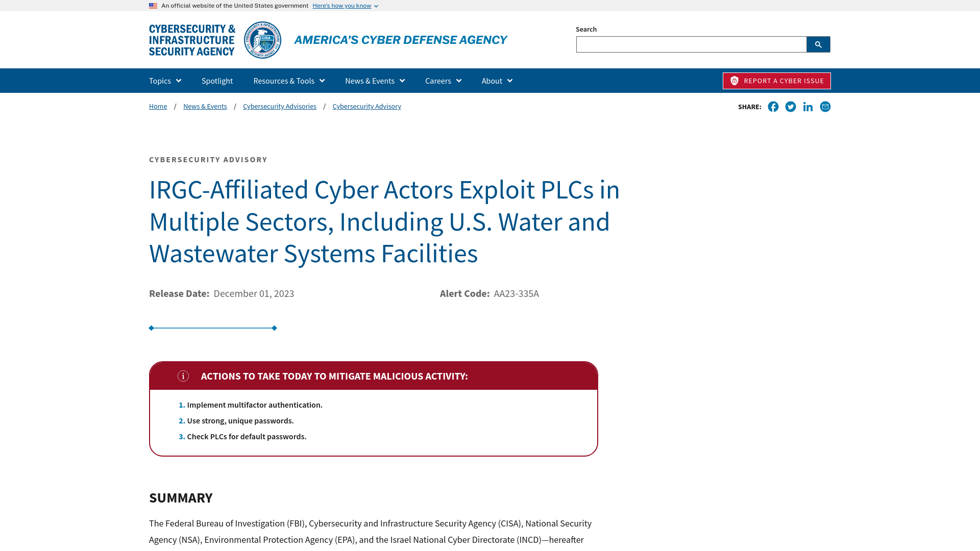Image resolution: width=980 pixels, height=551 pixels.
Task: Click the LinkedIn share icon
Action: [x=807, y=106]
